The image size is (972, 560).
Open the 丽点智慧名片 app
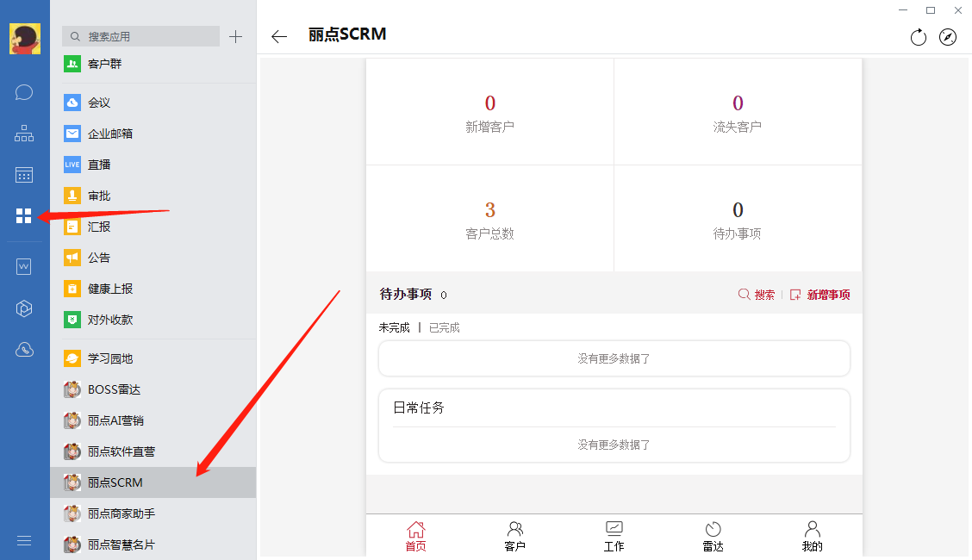pyautogui.click(x=153, y=544)
